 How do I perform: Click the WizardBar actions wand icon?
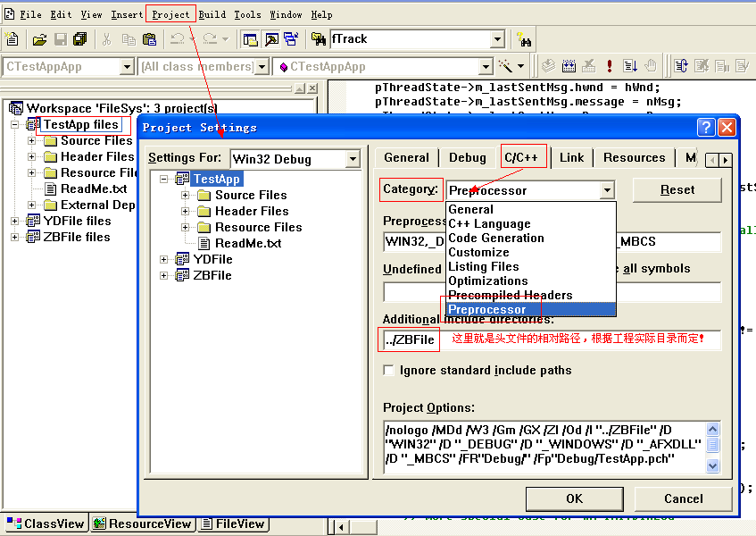(505, 66)
